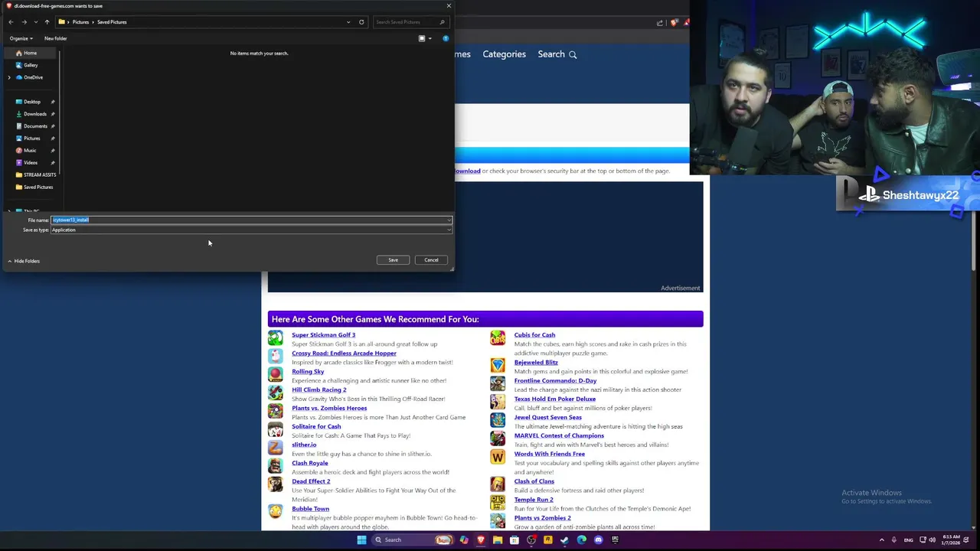Show hidden system tray icons
Image resolution: width=980 pixels, height=551 pixels.
[x=881, y=540]
